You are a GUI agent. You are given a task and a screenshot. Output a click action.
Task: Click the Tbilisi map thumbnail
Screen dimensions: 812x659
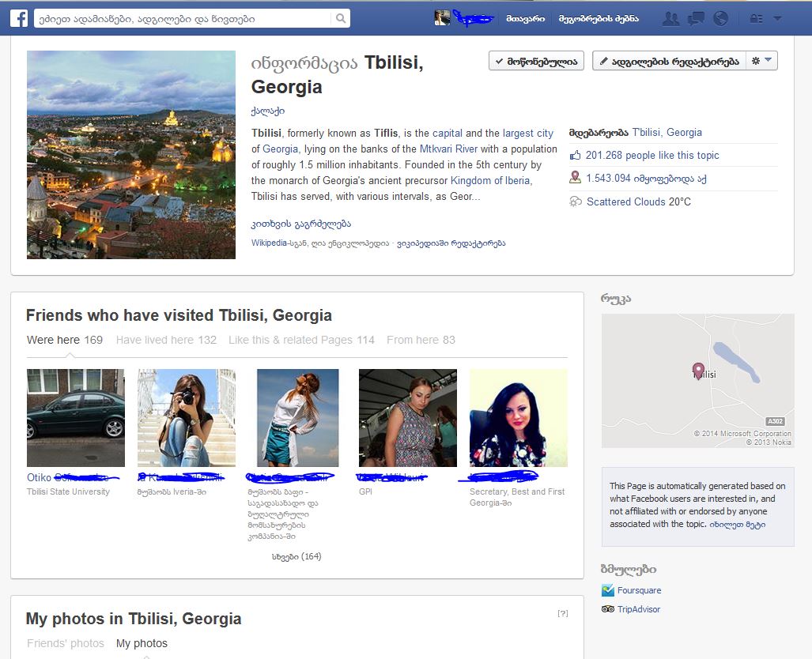[697, 381]
